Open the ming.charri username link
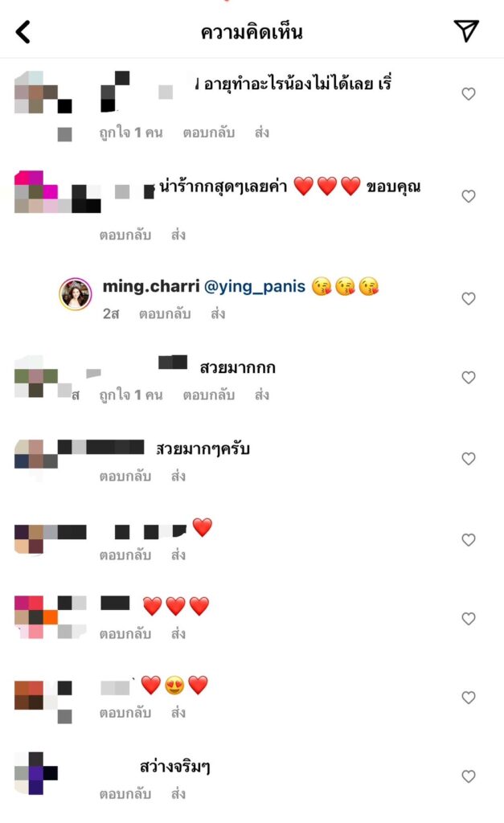The width and height of the screenshot is (504, 823). (150, 286)
